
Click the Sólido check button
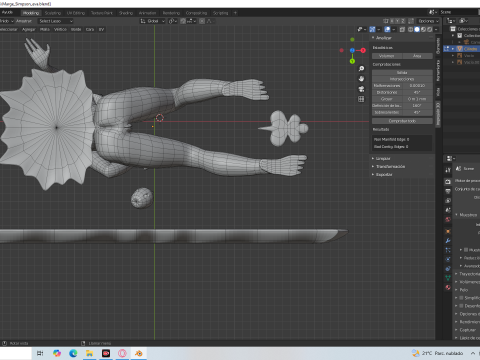(402, 72)
